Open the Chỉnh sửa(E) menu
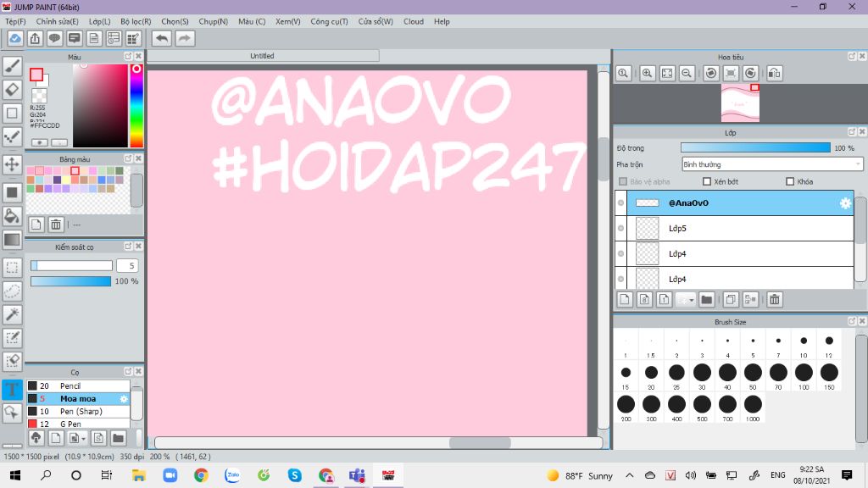Screen dimensions: 868x488 (57, 21)
